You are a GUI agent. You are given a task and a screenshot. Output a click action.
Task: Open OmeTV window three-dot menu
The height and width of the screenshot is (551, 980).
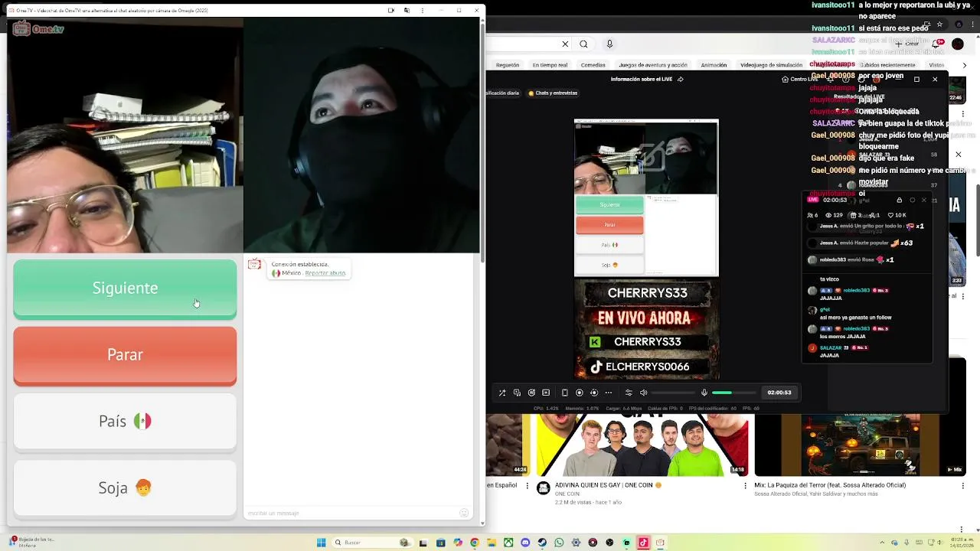(x=422, y=11)
